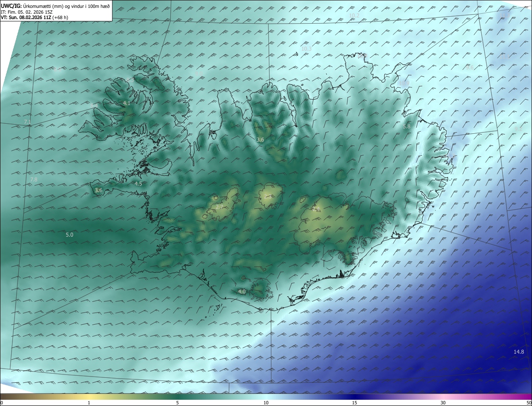Click the initial time line 'IT: Fim. 05. 02. 2026 15Z'
This screenshot has width=532, height=406.
click(x=27, y=12)
